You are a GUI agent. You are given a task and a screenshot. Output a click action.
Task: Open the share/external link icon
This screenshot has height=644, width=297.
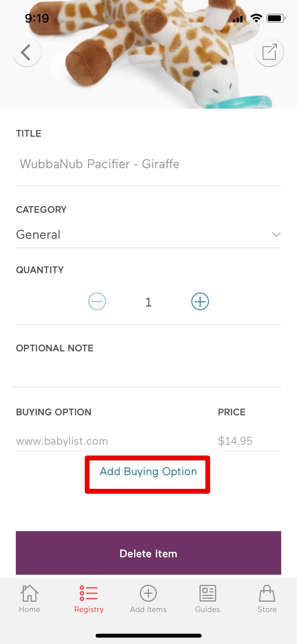pyautogui.click(x=269, y=52)
